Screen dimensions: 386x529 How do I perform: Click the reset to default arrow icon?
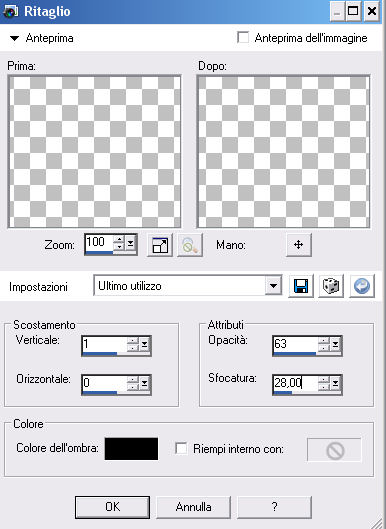point(362,286)
